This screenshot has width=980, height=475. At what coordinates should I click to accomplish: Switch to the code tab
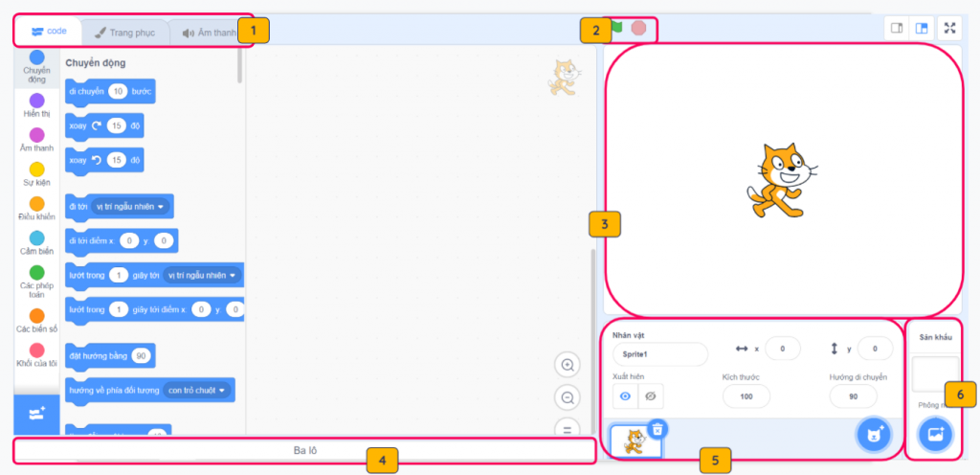point(49,32)
